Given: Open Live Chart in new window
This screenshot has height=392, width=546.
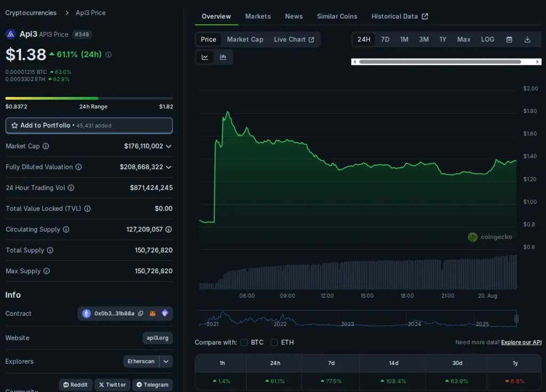Looking at the screenshot, I should click(294, 39).
